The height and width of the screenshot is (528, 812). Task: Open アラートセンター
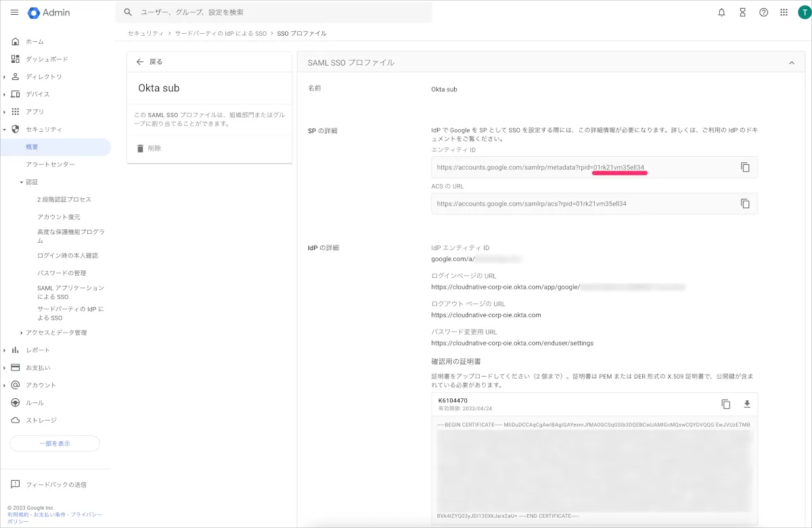(51, 164)
